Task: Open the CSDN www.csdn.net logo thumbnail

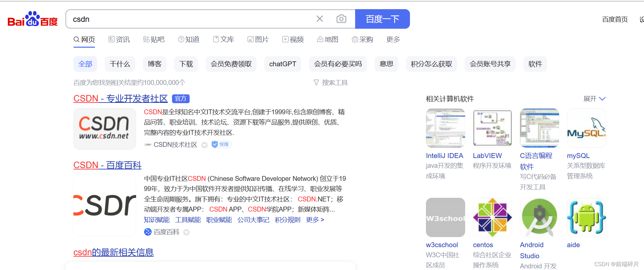Action: tap(105, 129)
